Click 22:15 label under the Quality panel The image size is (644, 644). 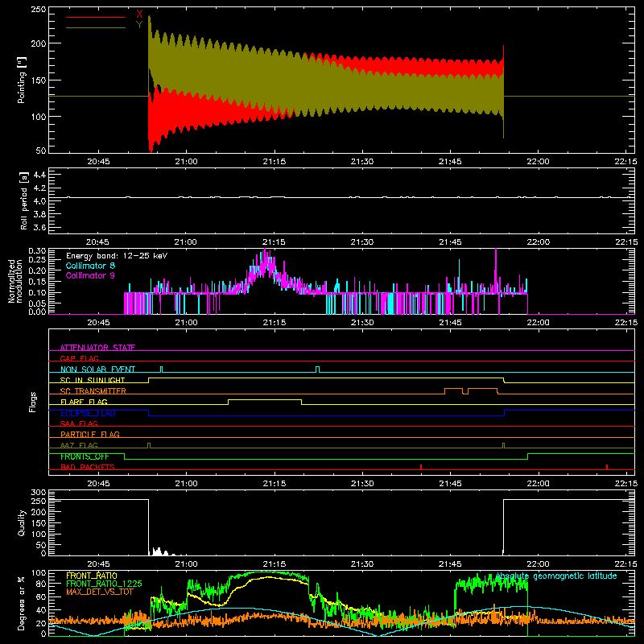tap(626, 564)
